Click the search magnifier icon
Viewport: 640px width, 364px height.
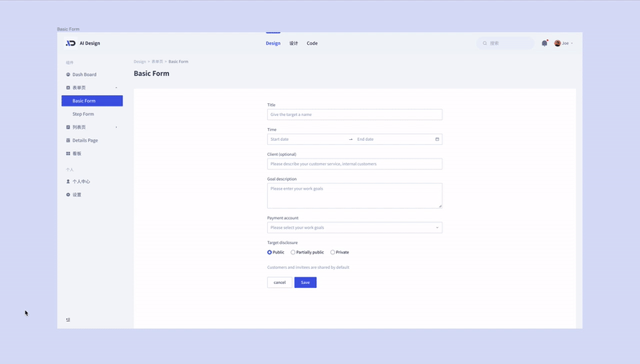pyautogui.click(x=485, y=43)
